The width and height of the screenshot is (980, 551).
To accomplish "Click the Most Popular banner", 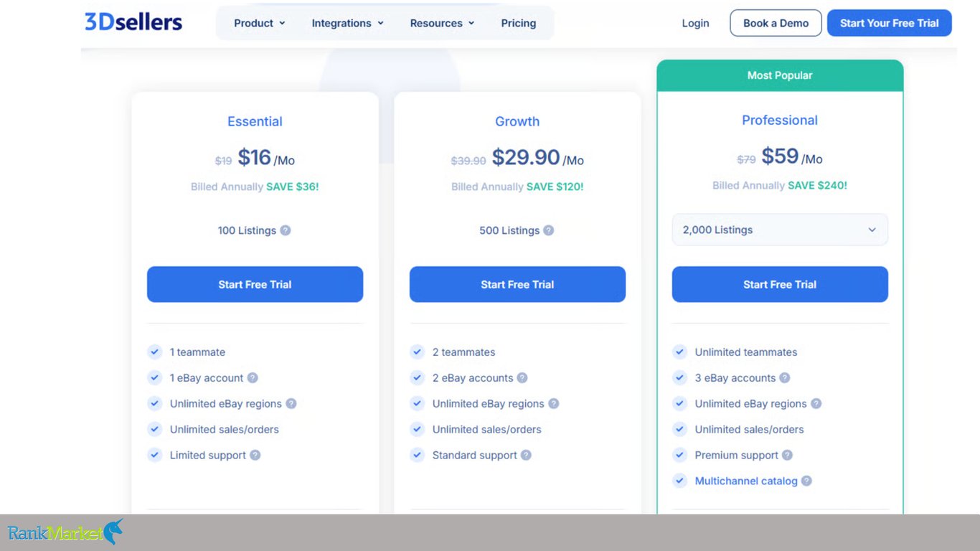I will pos(780,75).
